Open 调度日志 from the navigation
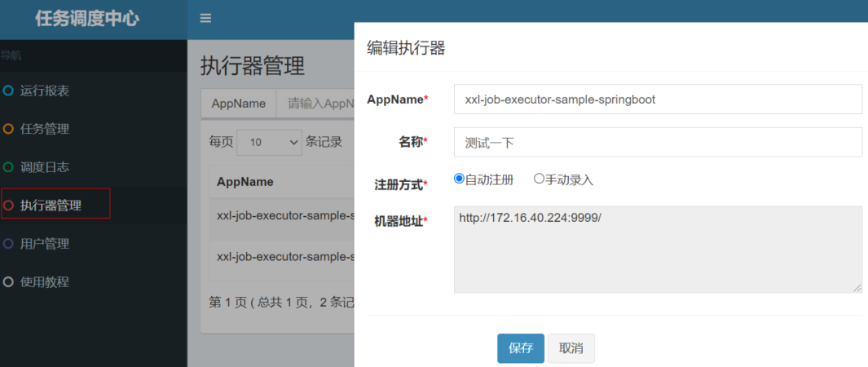Image resolution: width=868 pixels, height=367 pixels. [x=45, y=167]
